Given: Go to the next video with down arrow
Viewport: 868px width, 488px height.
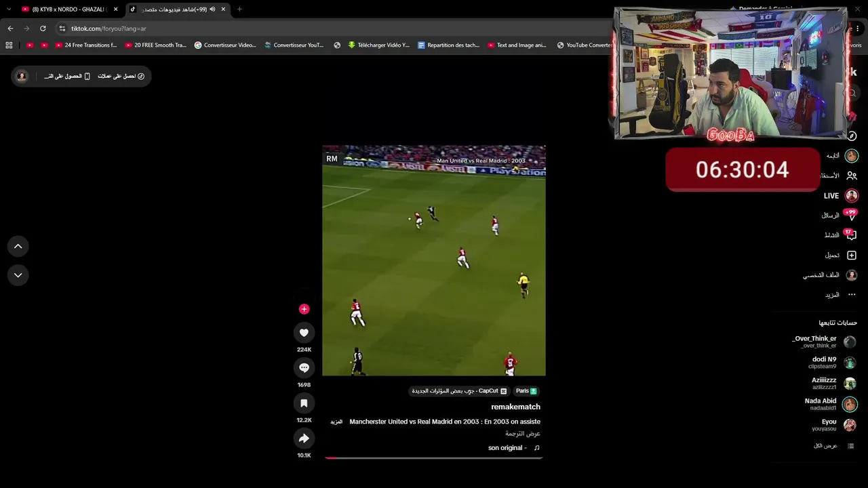Looking at the screenshot, I should [x=18, y=275].
